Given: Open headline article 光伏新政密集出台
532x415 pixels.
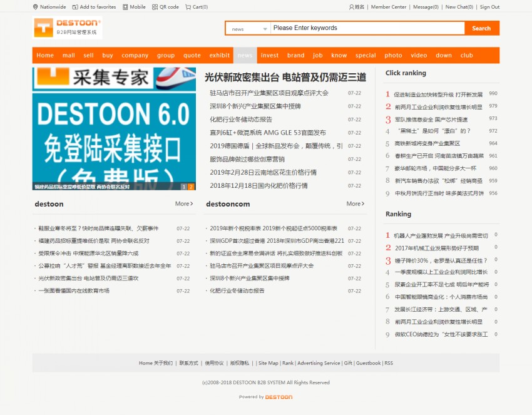Looking at the screenshot, I should pyautogui.click(x=285, y=78).
